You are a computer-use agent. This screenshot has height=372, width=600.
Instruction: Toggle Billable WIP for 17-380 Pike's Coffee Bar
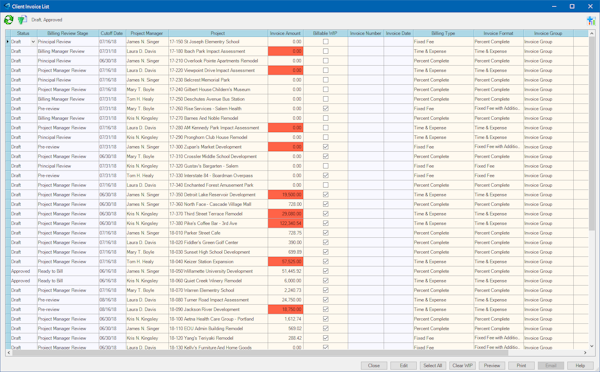pyautogui.click(x=326, y=224)
